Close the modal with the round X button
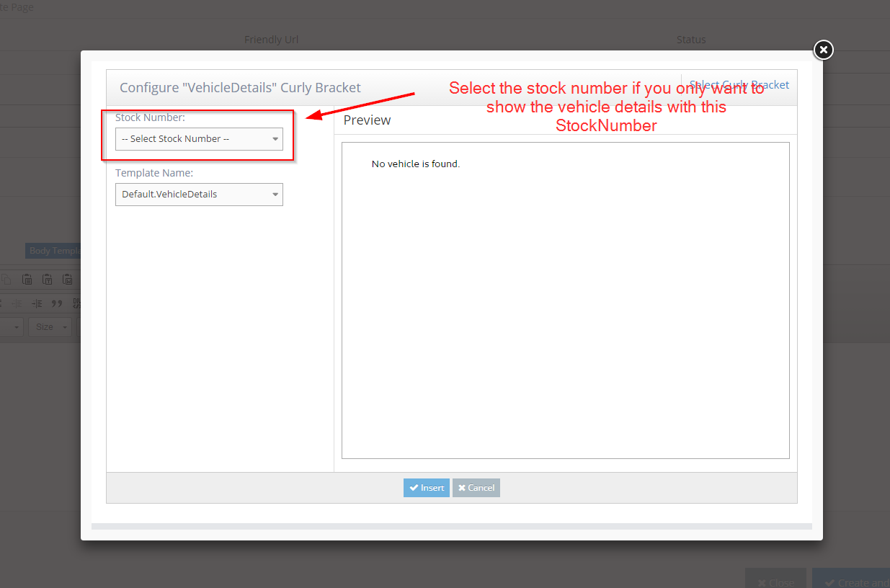Screen dimensions: 890x588 (x=823, y=50)
